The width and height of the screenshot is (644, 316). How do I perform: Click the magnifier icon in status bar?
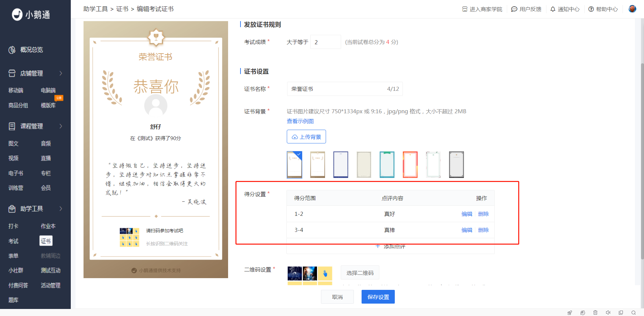pyautogui.click(x=634, y=313)
